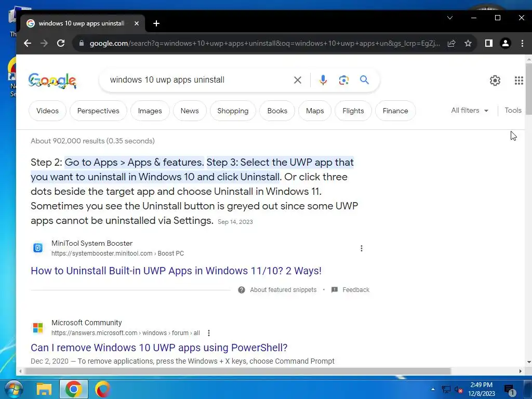Open more options for MiniTool result

coord(362,248)
